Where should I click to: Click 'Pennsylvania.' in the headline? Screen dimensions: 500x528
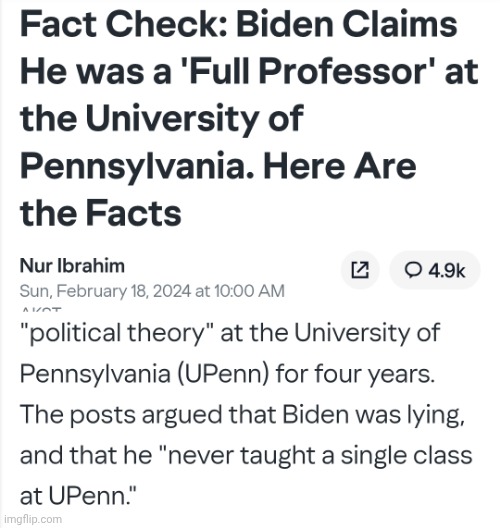(137, 166)
